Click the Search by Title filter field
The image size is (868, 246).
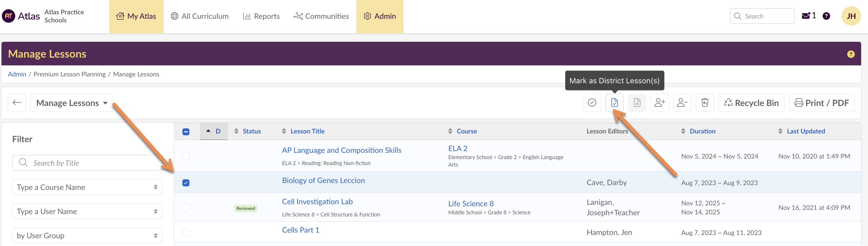pos(87,163)
